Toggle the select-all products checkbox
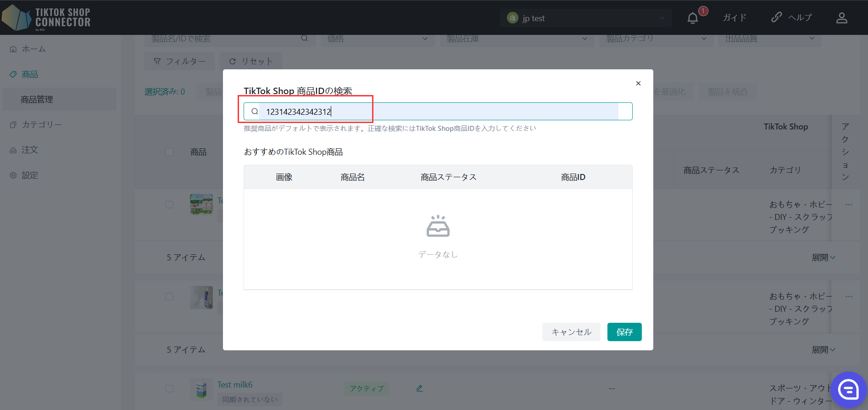This screenshot has width=868, height=410. coord(169,152)
